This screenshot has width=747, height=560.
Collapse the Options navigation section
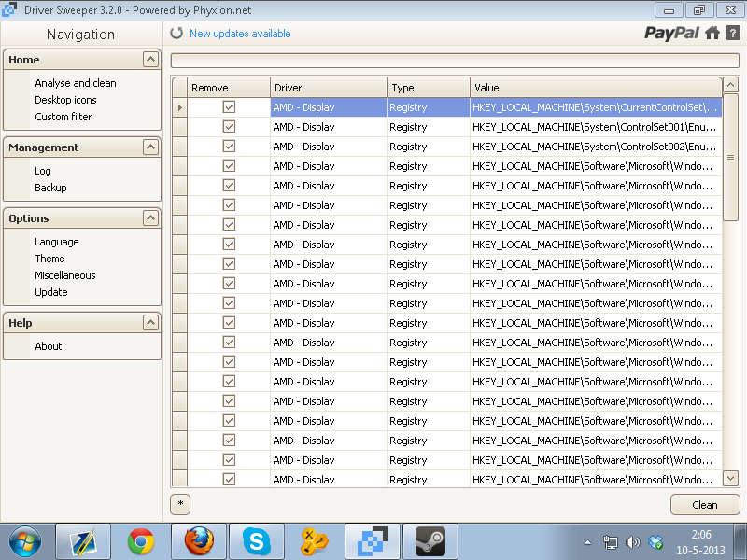pos(150,218)
